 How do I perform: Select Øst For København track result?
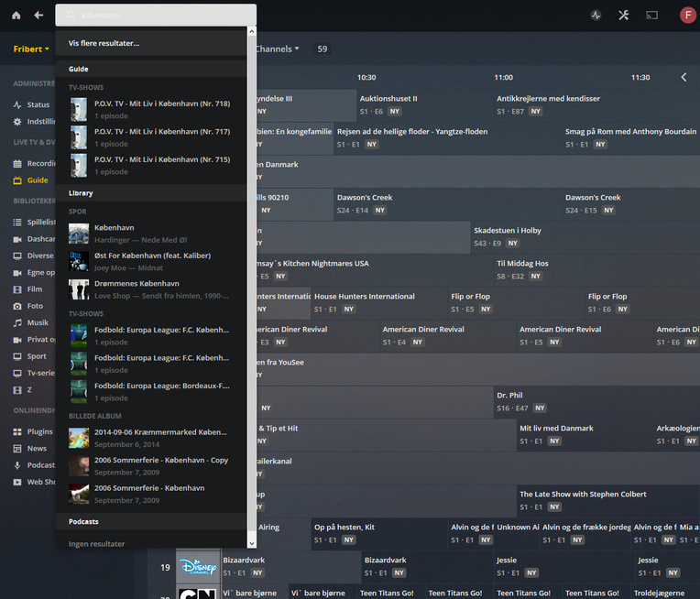[151, 262]
